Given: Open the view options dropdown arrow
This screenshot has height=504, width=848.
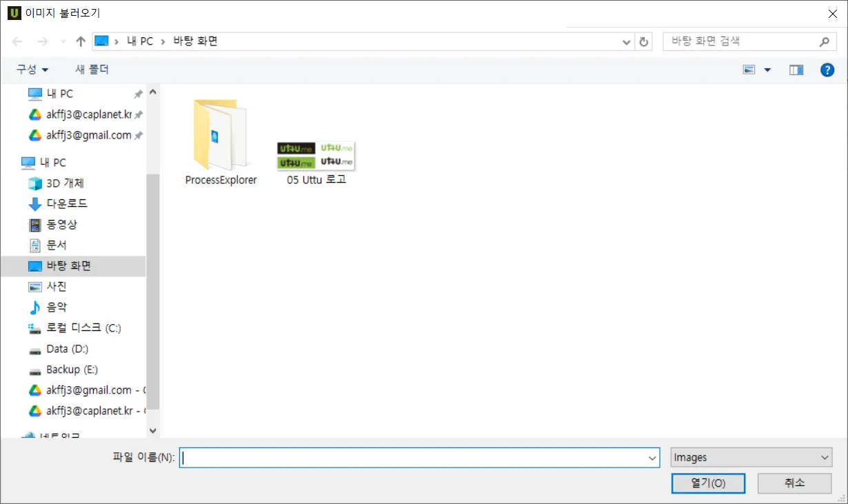Looking at the screenshot, I should pyautogui.click(x=767, y=70).
